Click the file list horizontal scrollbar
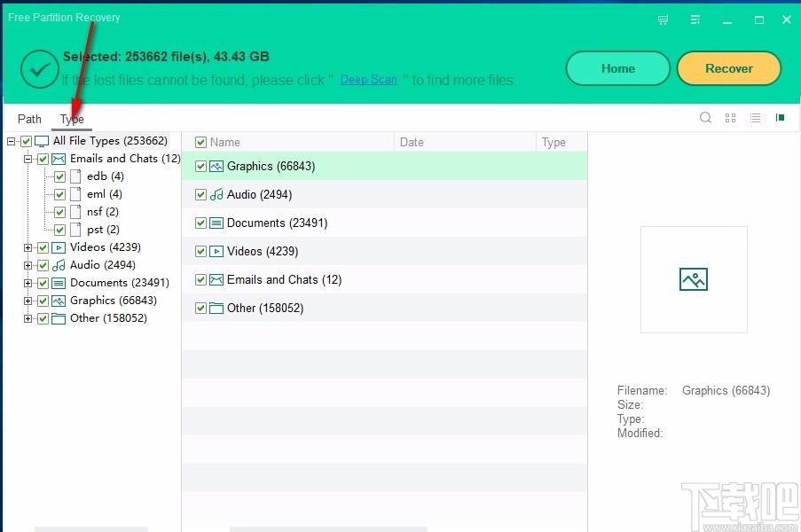The height and width of the screenshot is (532, 801). 328,529
